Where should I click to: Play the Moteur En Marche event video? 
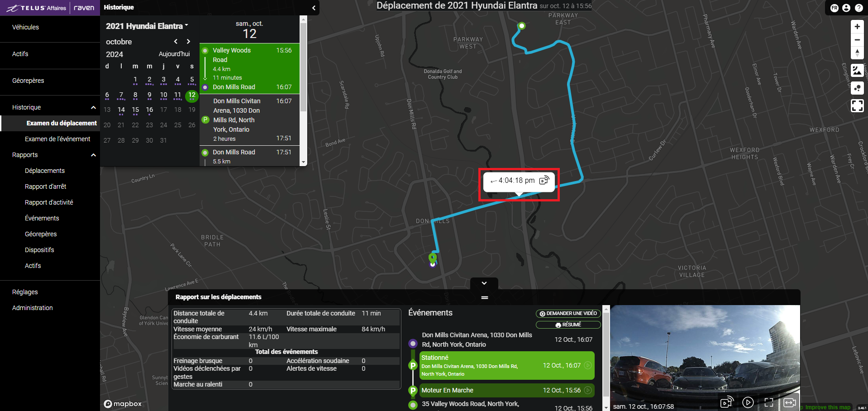tap(588, 390)
